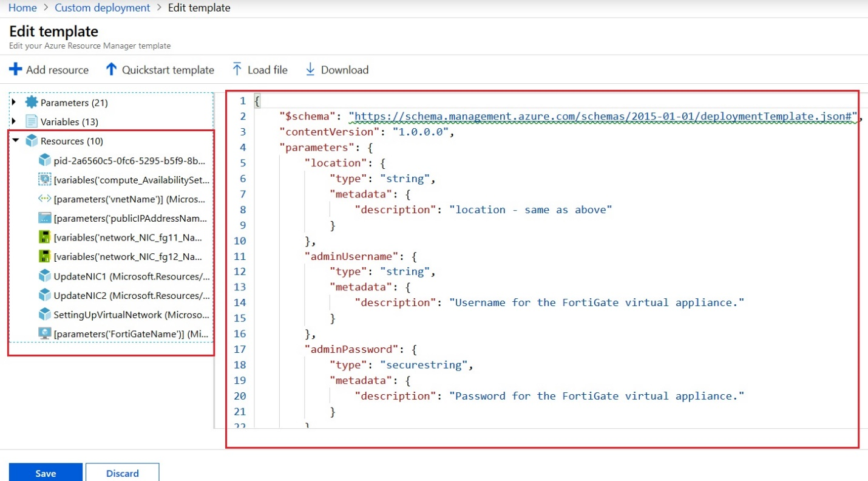Save the template
This screenshot has width=868, height=481.
[x=46, y=473]
